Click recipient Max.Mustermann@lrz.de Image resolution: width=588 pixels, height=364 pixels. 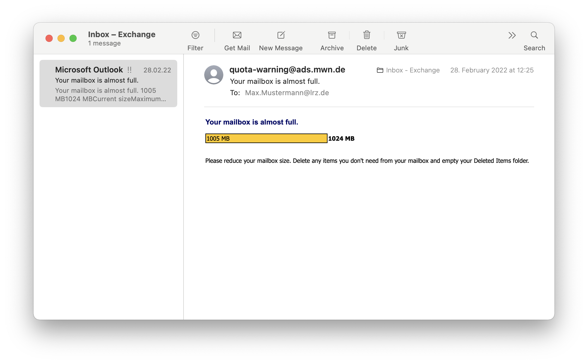(287, 93)
